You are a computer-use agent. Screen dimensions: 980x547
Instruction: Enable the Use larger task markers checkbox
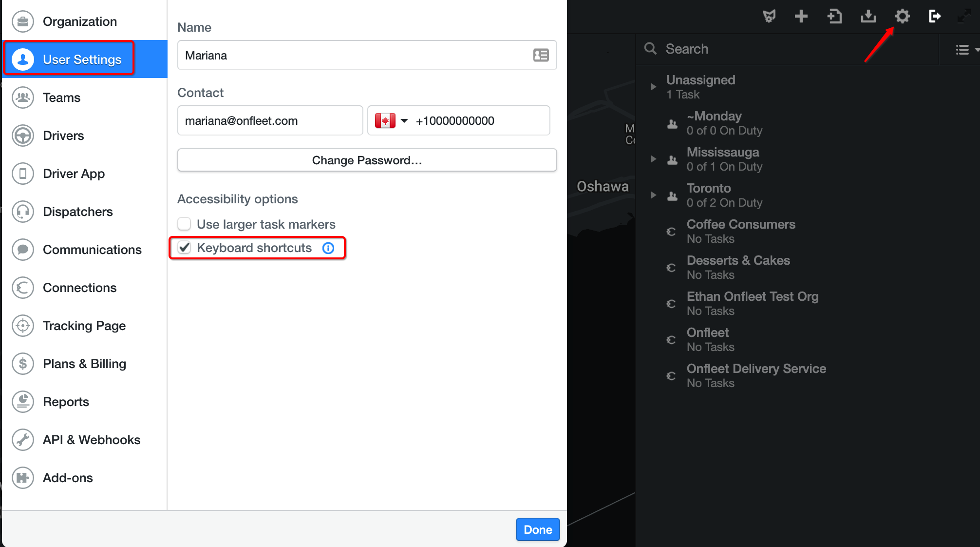click(x=184, y=224)
